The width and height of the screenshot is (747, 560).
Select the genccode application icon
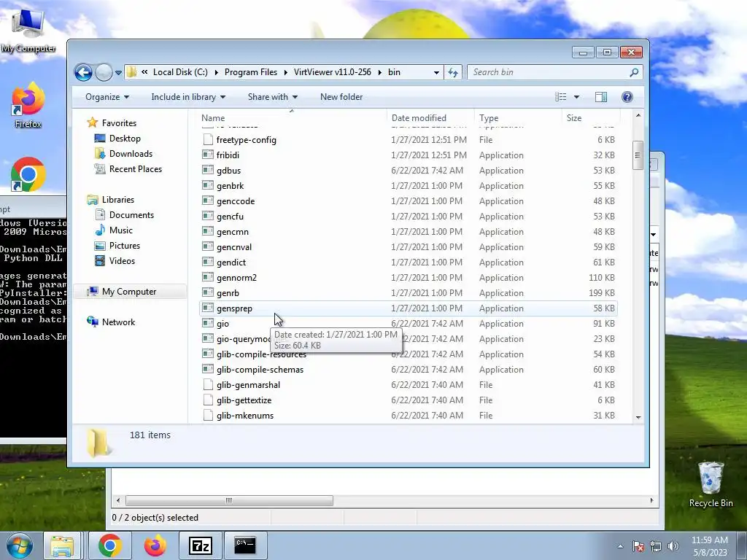[207, 201]
